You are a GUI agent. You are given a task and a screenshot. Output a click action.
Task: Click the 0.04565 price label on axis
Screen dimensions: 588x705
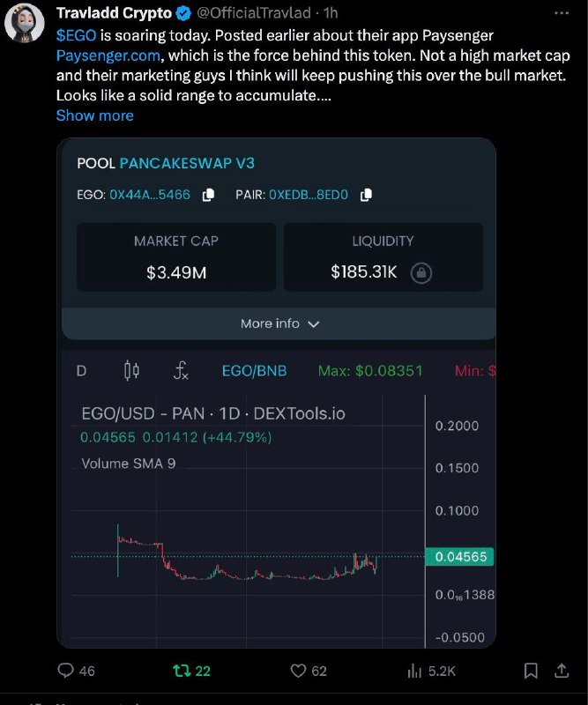tap(459, 557)
